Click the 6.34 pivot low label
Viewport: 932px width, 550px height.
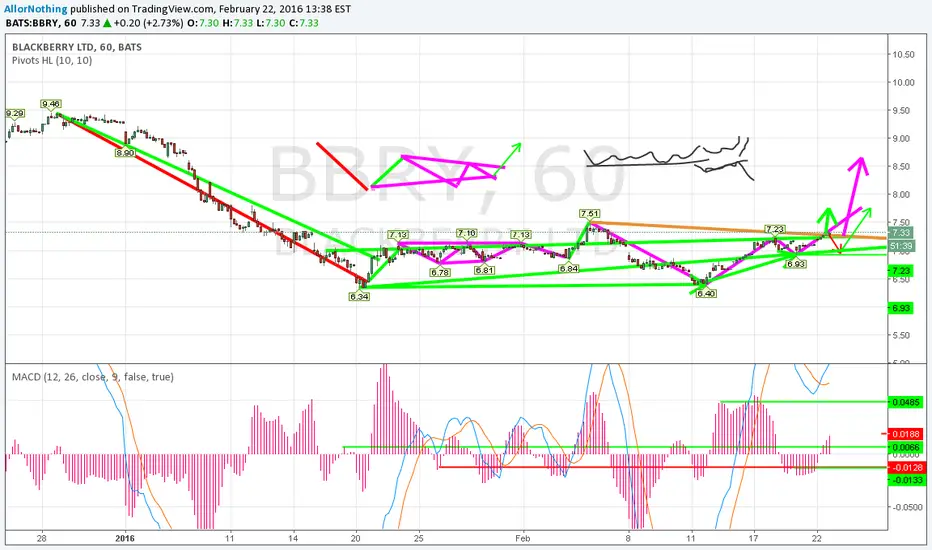point(359,296)
